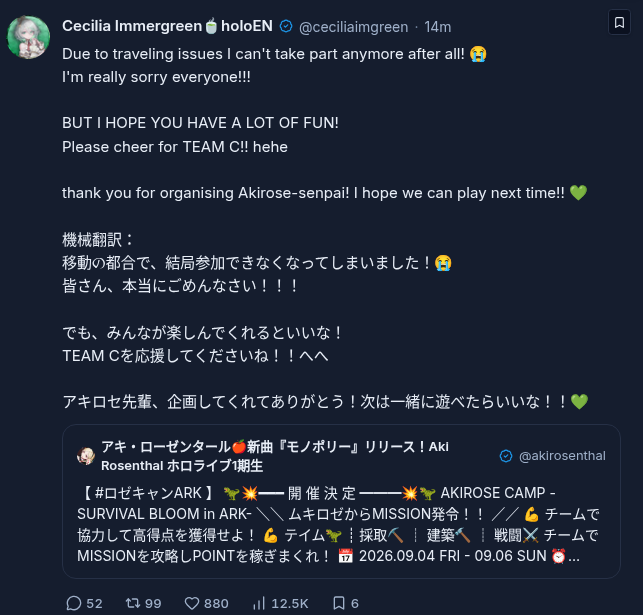Click the Cecilia Immergreen holoEN display name
The image size is (643, 615).
coord(167,26)
